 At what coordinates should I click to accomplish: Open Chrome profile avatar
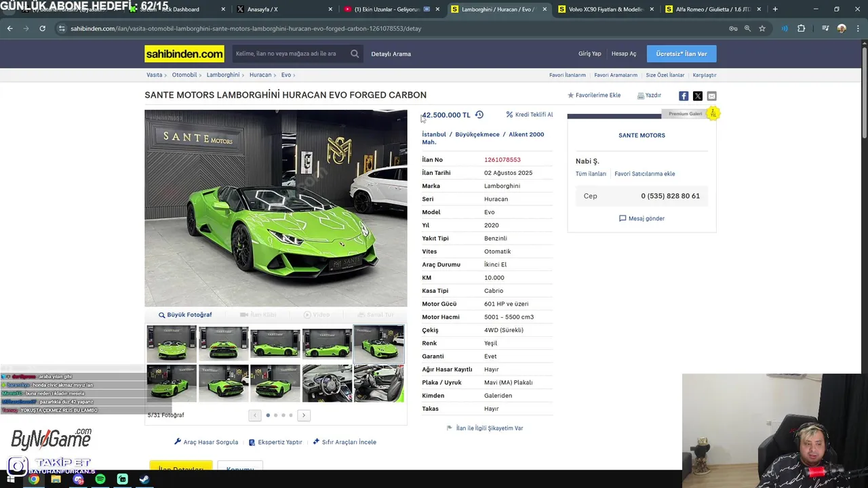(842, 28)
